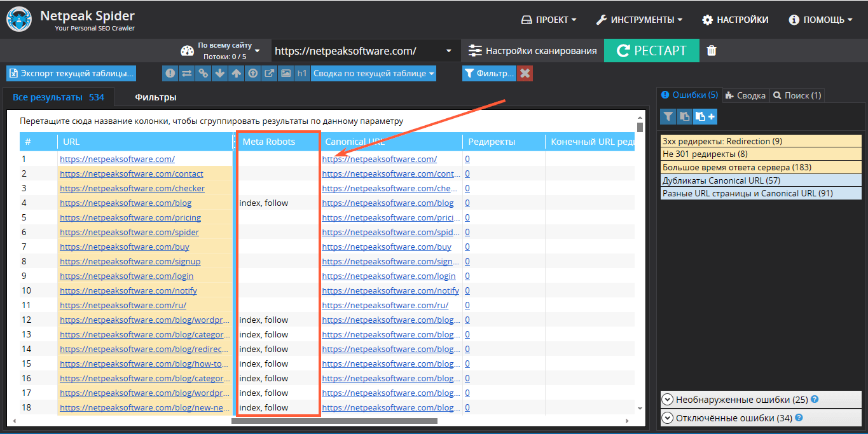Click redirects count 0 in row 1
The image size is (868, 434).
point(467,159)
